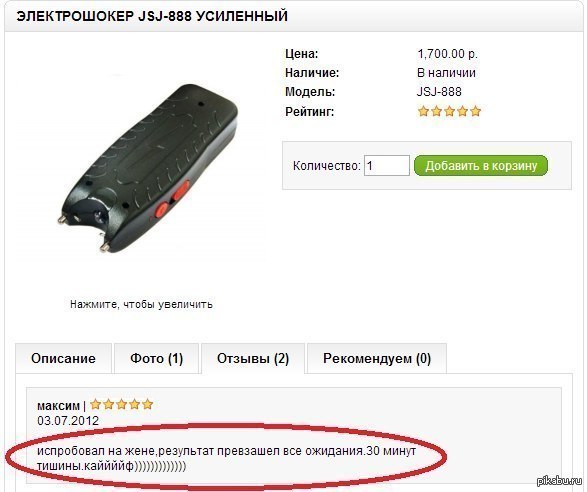Click the product title Электрошокер JSJ-888
Image resolution: width=587 pixels, height=492 pixels.
(104, 16)
